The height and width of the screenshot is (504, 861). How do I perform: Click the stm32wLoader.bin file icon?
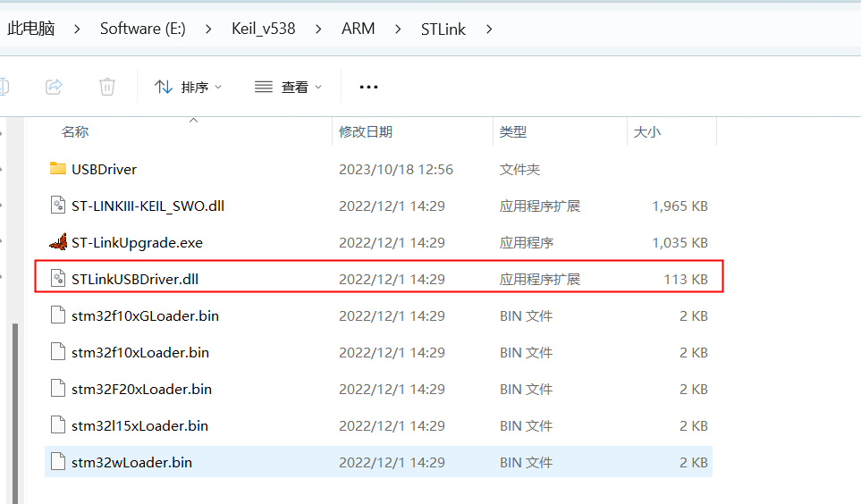58,462
